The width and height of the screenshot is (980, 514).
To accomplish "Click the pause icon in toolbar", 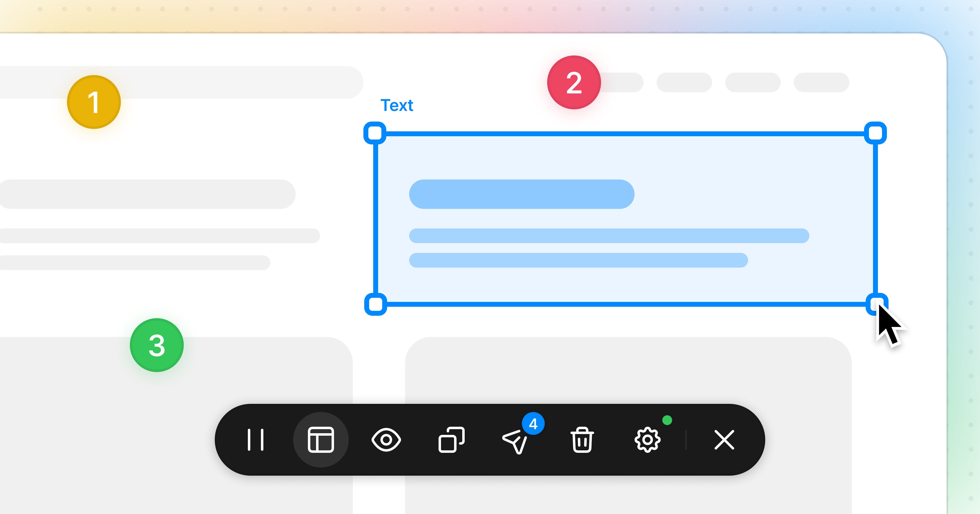I will 255,440.
